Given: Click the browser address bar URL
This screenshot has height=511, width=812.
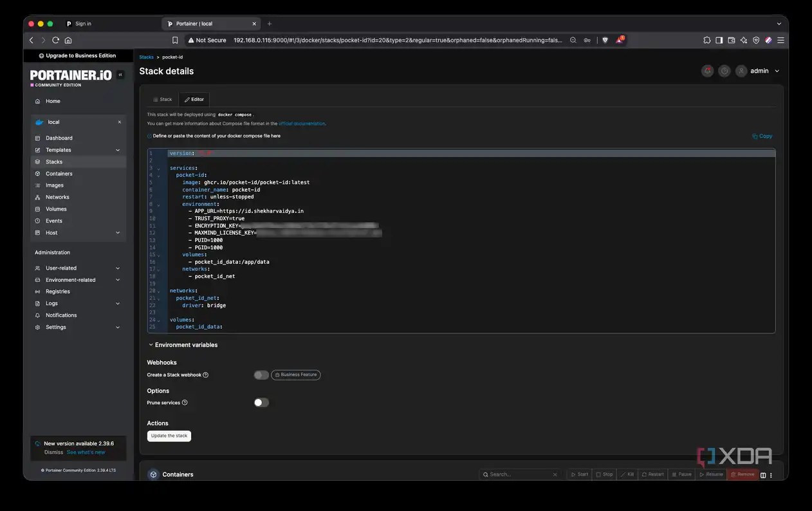Looking at the screenshot, I should (x=397, y=40).
